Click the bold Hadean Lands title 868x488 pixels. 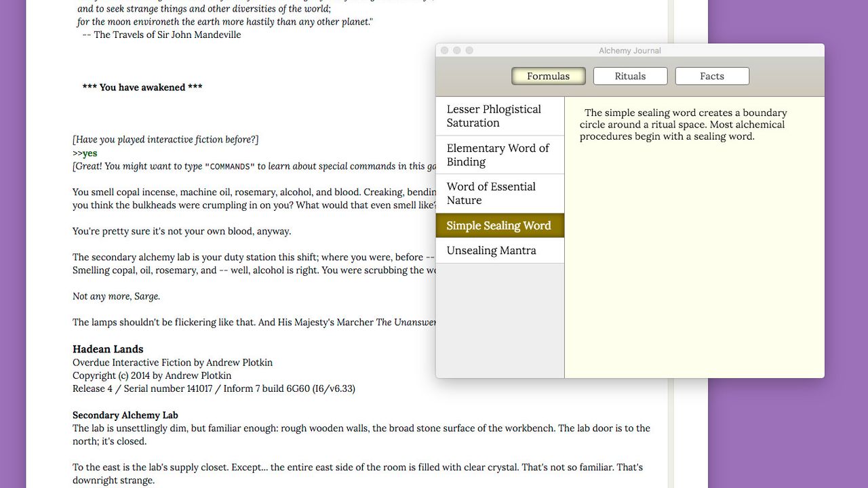[x=108, y=349]
